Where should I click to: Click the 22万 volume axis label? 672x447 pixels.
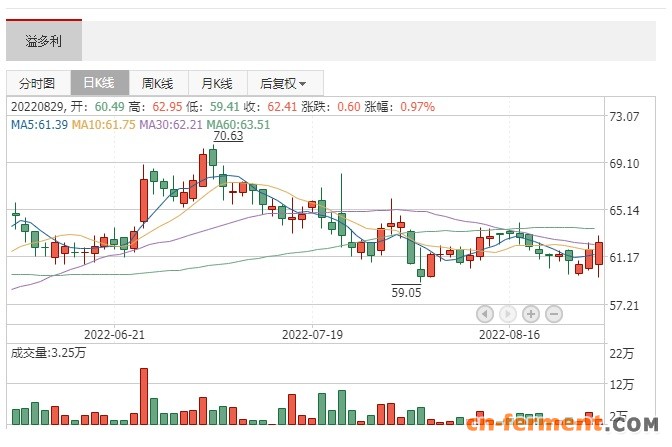(622, 354)
